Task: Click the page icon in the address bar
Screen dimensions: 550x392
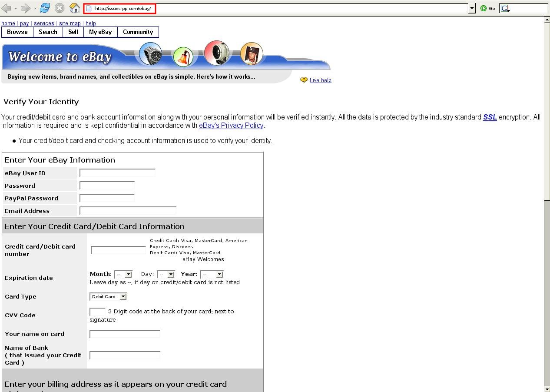Action: 89,8
